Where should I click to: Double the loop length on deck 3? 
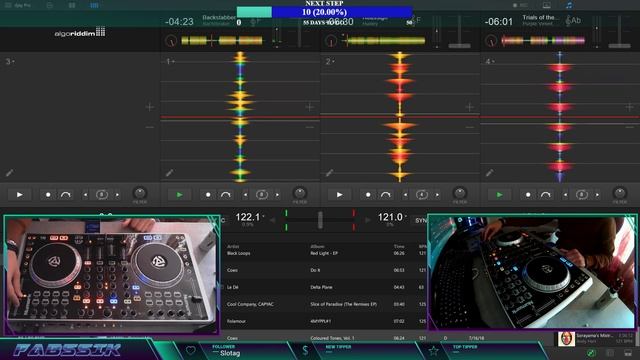coord(118,195)
